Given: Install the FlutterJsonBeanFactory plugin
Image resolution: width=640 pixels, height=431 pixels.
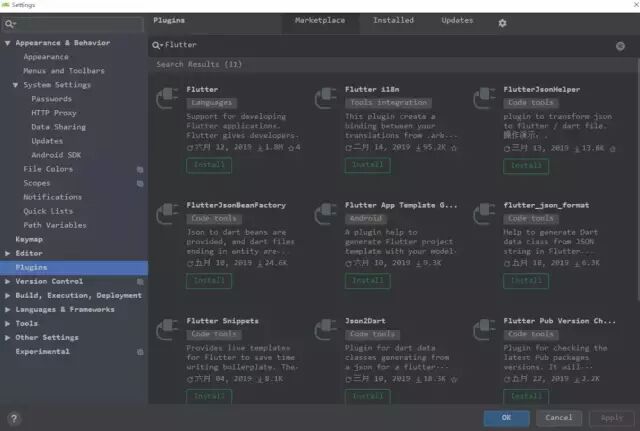Looking at the screenshot, I should point(209,281).
